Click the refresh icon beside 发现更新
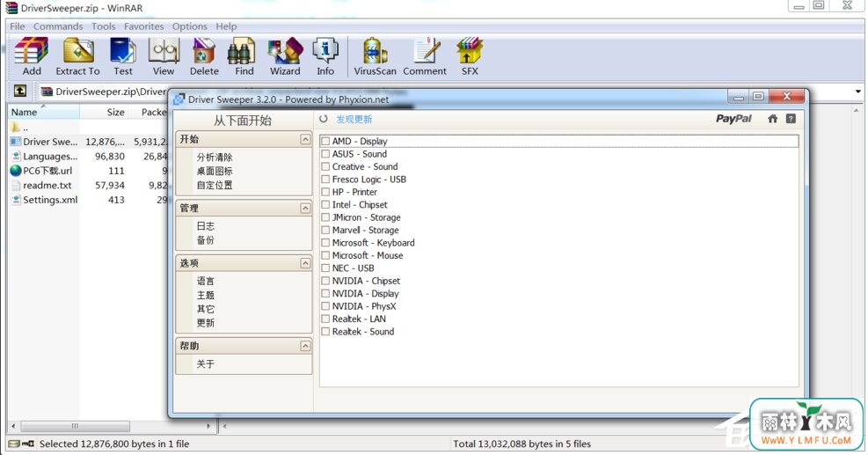This screenshot has width=868, height=455. point(324,119)
